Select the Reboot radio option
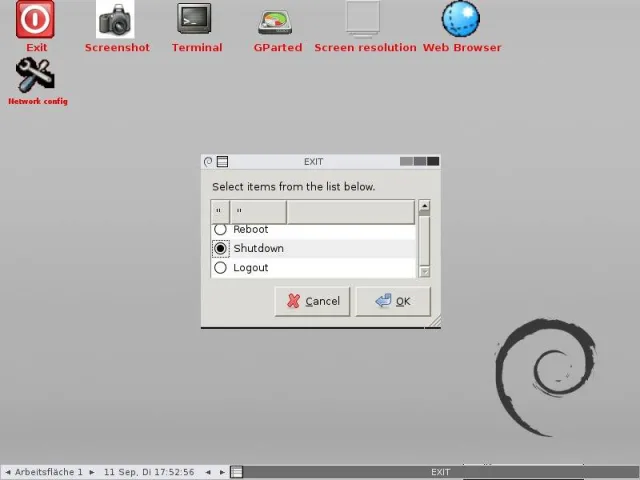 (x=220, y=229)
